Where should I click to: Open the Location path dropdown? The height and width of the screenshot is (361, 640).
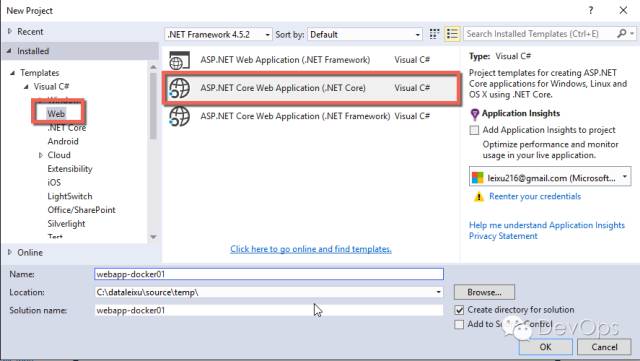(x=438, y=292)
